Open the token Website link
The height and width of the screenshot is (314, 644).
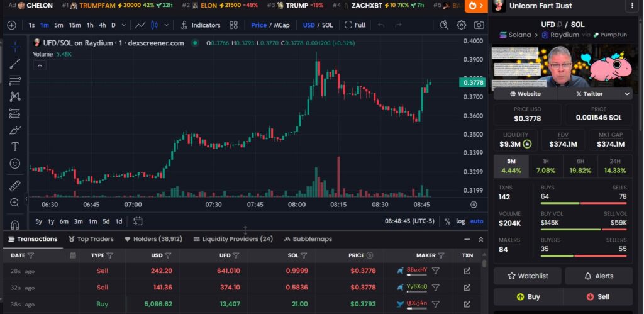coord(525,94)
